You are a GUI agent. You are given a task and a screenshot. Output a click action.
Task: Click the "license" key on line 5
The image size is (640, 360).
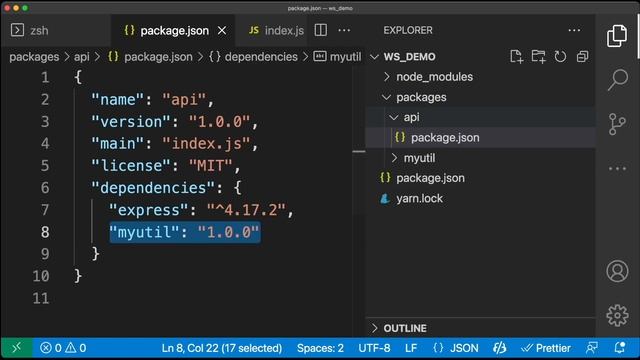coord(131,166)
